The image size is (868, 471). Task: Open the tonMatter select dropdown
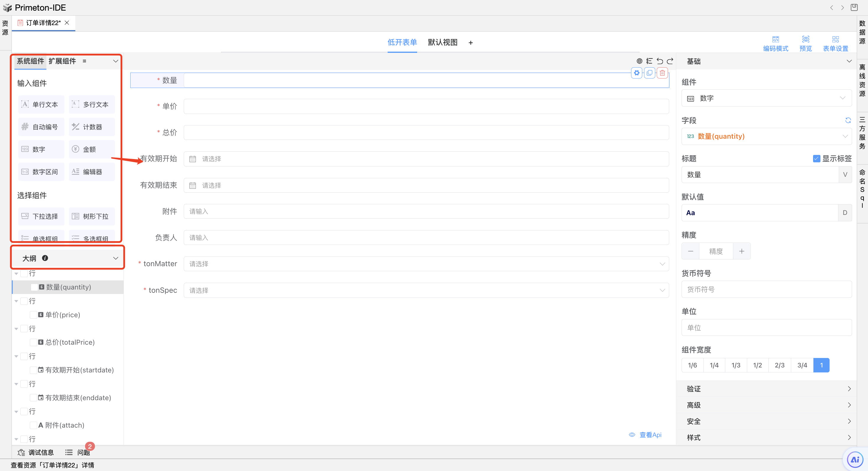(x=426, y=264)
